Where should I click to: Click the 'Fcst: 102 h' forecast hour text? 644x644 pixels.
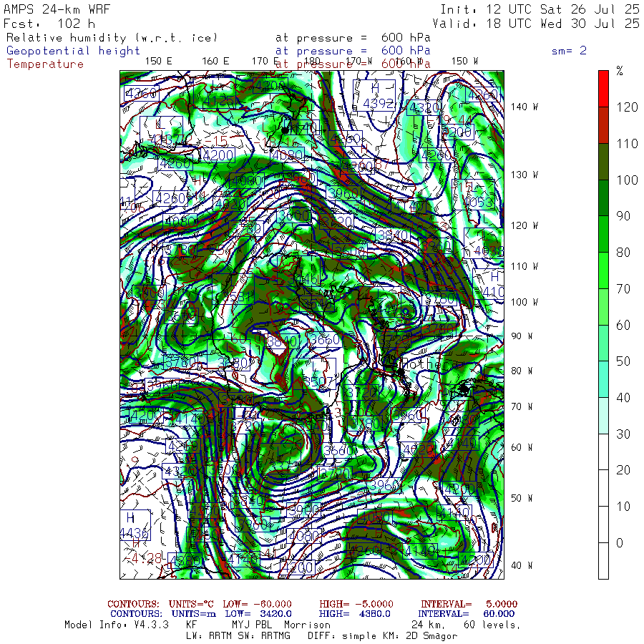click(49, 24)
